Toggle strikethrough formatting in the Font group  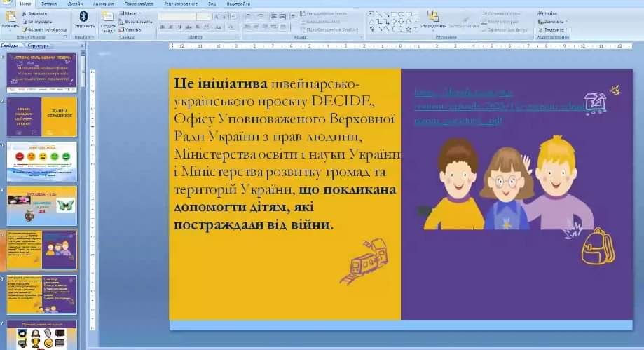coord(189,27)
